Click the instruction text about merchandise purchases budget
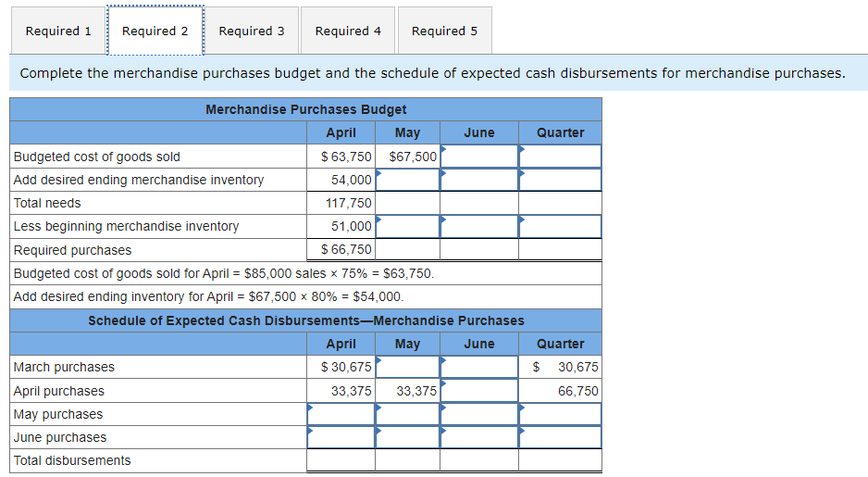The width and height of the screenshot is (868, 477). click(432, 73)
